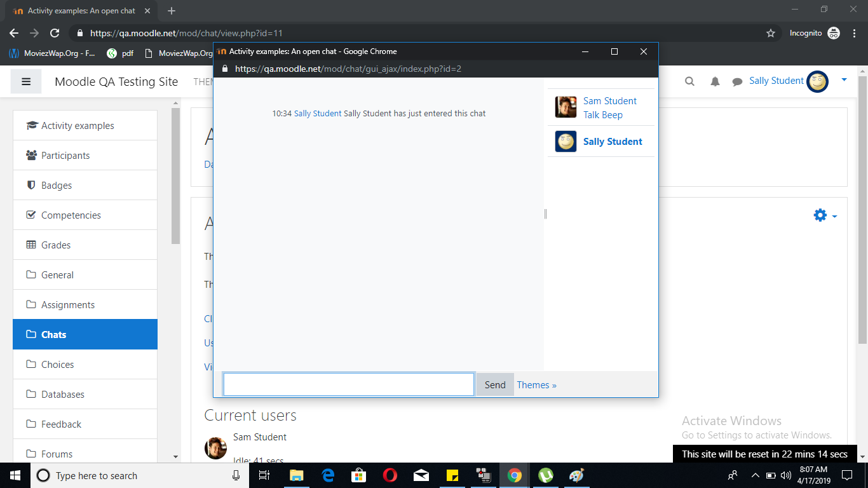Open Grades in sidebar

tap(85, 245)
